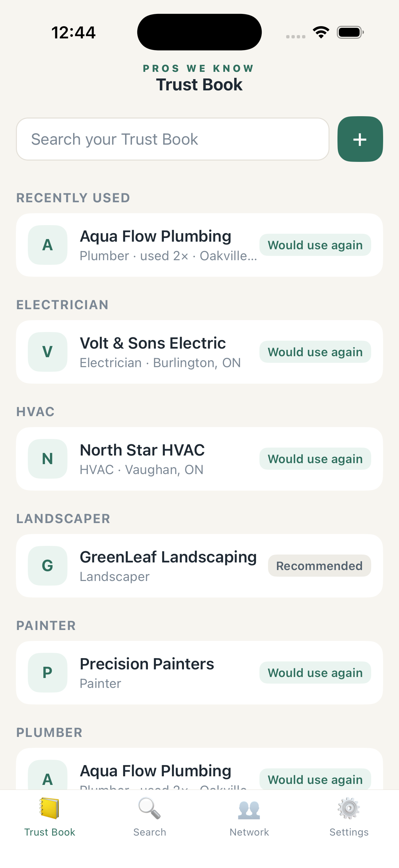Open the Settings gear tab

pyautogui.click(x=349, y=808)
